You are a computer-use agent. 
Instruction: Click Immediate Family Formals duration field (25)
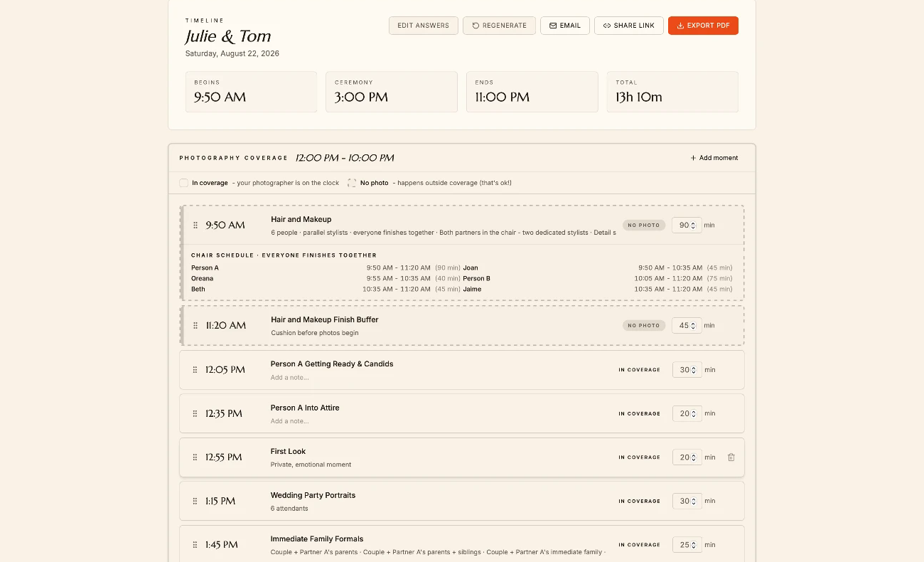click(687, 545)
